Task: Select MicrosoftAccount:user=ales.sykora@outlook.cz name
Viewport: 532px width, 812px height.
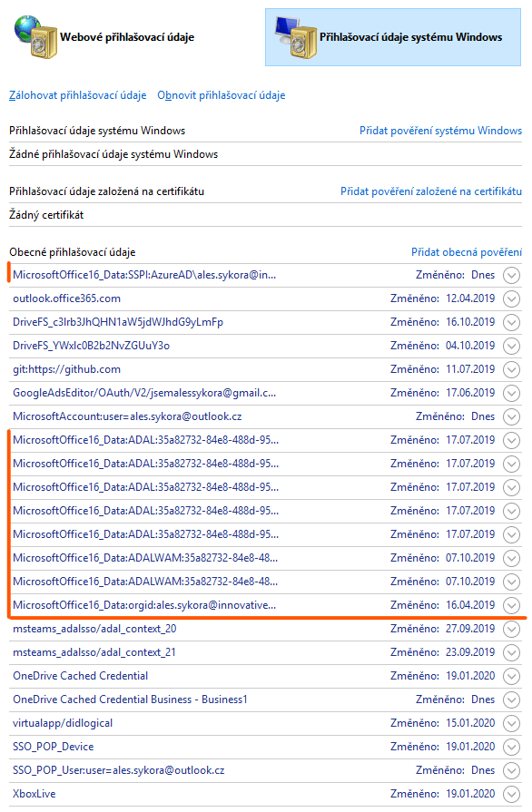Action: click(x=127, y=416)
